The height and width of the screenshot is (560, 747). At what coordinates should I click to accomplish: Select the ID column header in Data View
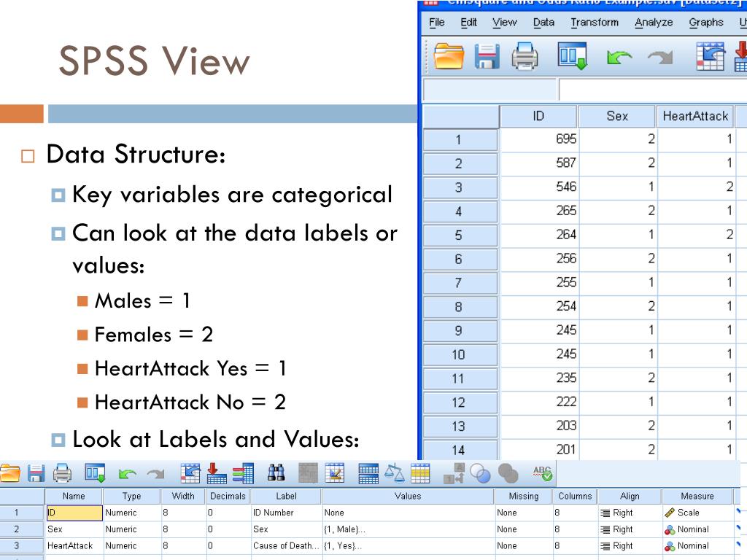pyautogui.click(x=538, y=116)
